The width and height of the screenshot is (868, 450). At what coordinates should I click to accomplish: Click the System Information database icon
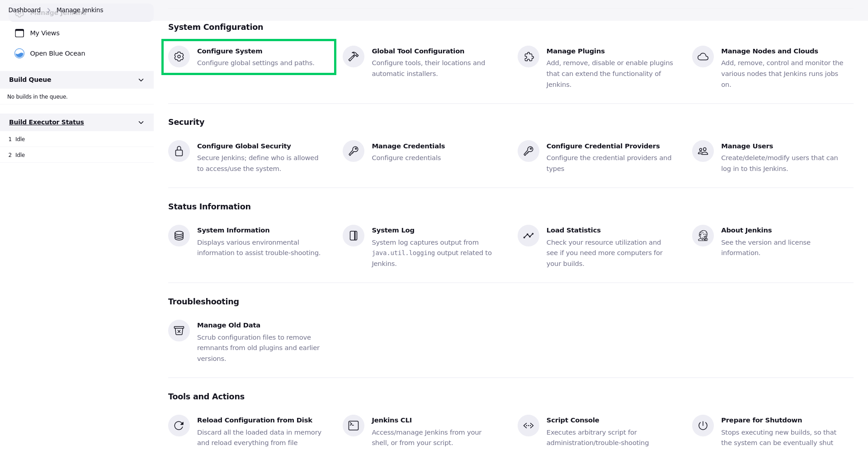[x=179, y=236]
